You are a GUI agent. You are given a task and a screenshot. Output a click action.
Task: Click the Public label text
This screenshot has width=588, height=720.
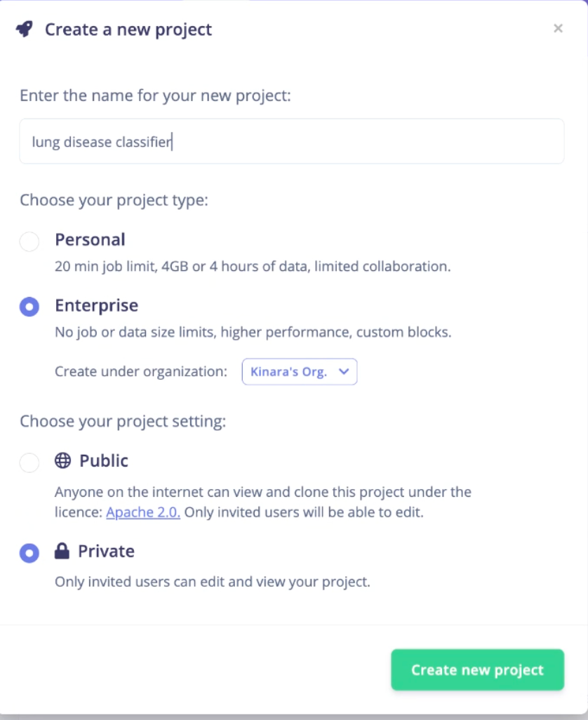[x=104, y=460]
